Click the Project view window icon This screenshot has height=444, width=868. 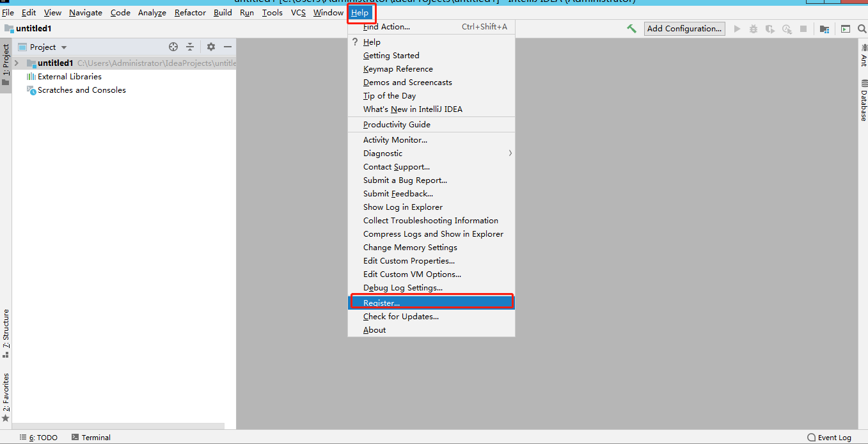[x=22, y=47]
